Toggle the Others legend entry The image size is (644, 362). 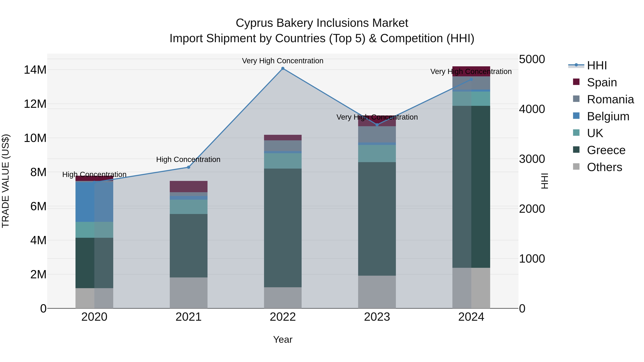pos(597,167)
